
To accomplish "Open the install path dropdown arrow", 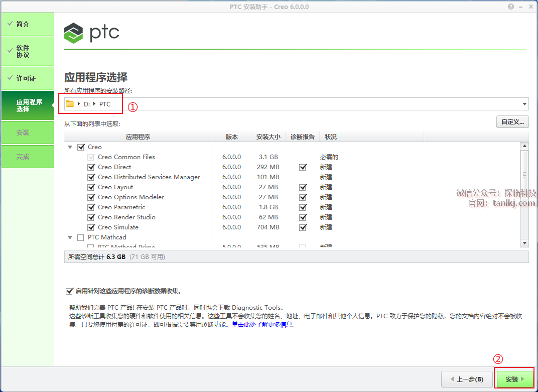I will click(524, 104).
